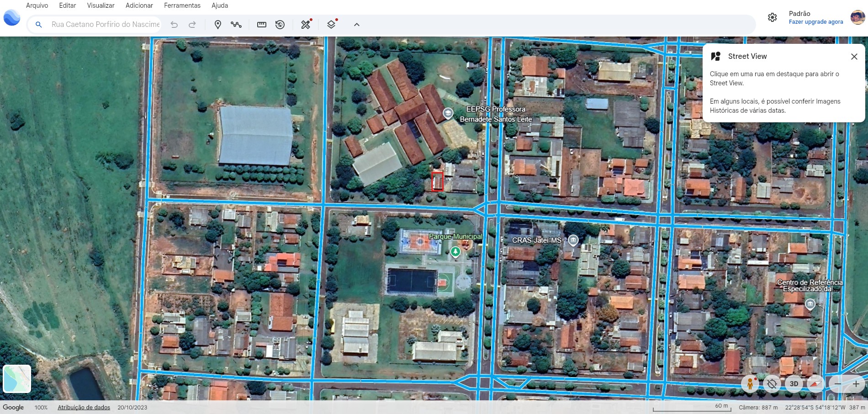The image size is (868, 414).
Task: Open the Arquivo menu
Action: point(37,5)
